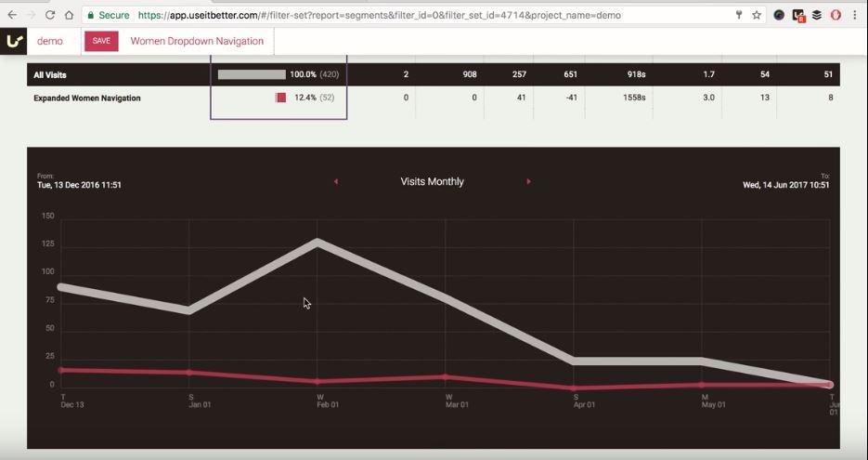Click the saved password key icon
The width and height of the screenshot is (868, 460).
tap(739, 16)
